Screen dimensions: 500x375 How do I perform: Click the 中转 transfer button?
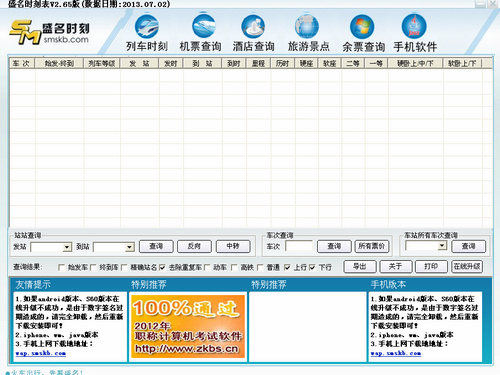point(233,246)
